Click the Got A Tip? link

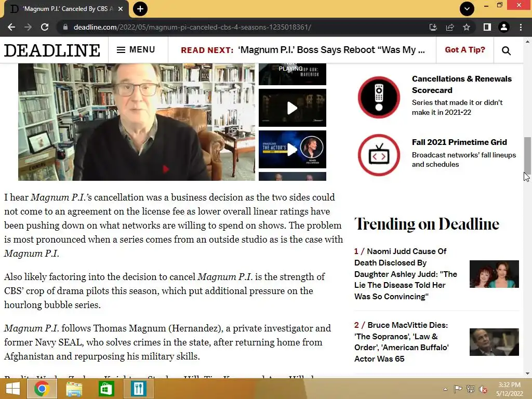pos(465,50)
